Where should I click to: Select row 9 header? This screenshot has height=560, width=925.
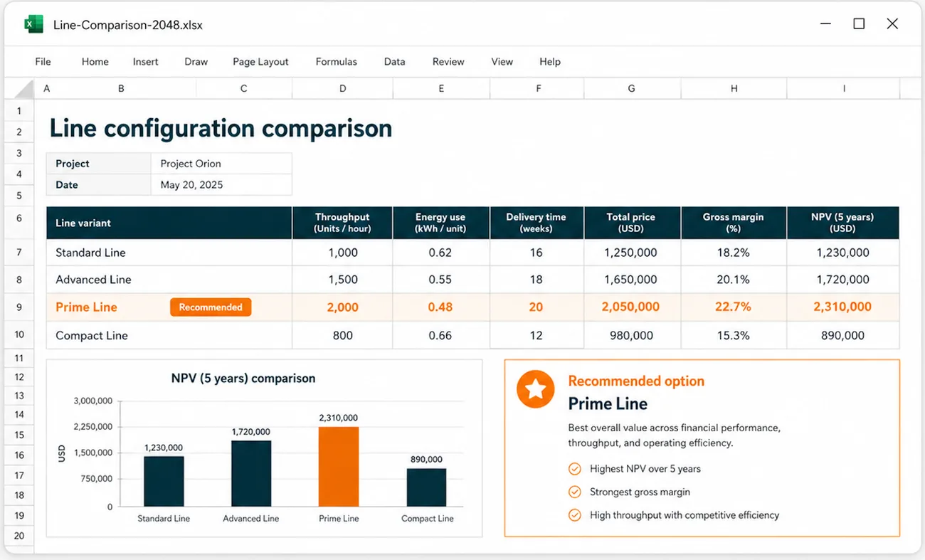pos(19,307)
